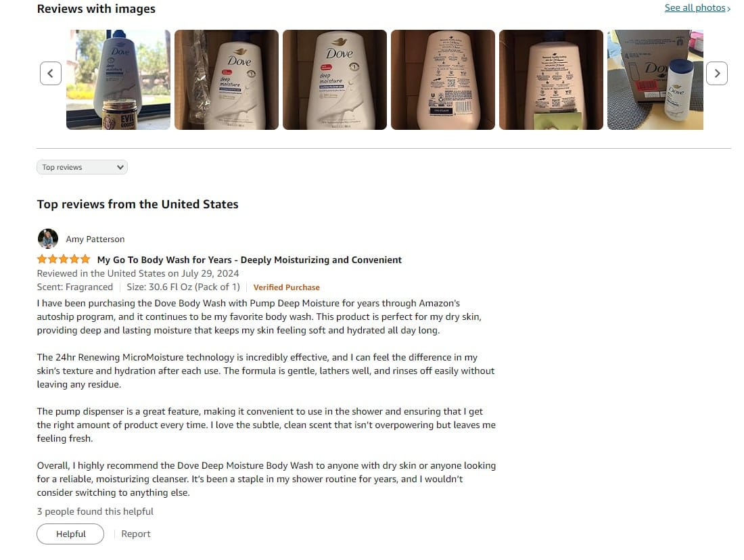Click the dropdown chevron in Top reviews
This screenshot has height=560, width=744.
point(120,167)
